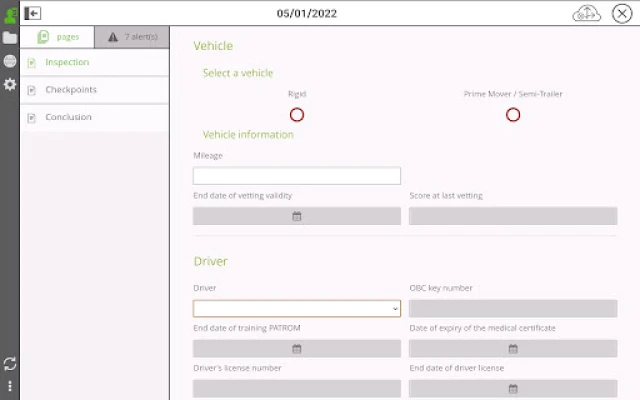Switch to the pages tab
The height and width of the screenshot is (400, 640).
[58, 37]
